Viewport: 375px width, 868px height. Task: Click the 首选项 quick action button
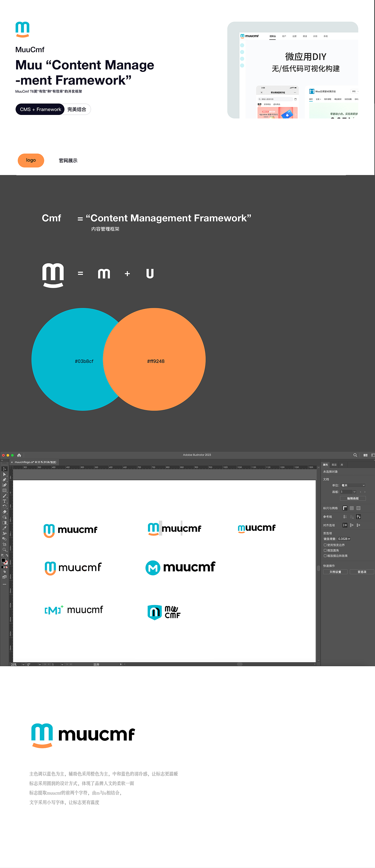tap(362, 572)
